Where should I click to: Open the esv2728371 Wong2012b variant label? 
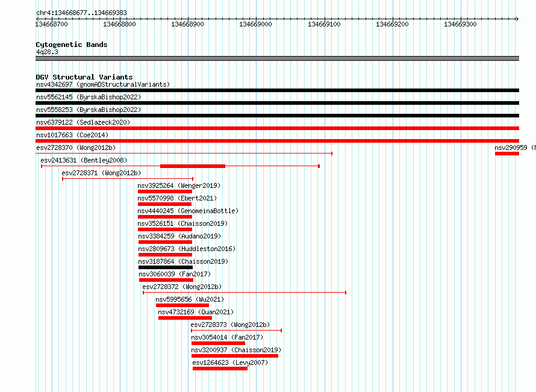(x=101, y=173)
